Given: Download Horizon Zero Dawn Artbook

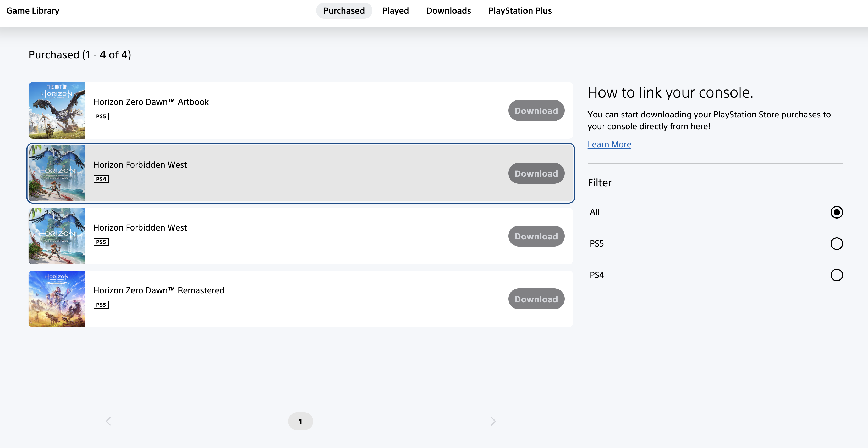Looking at the screenshot, I should click(x=536, y=110).
